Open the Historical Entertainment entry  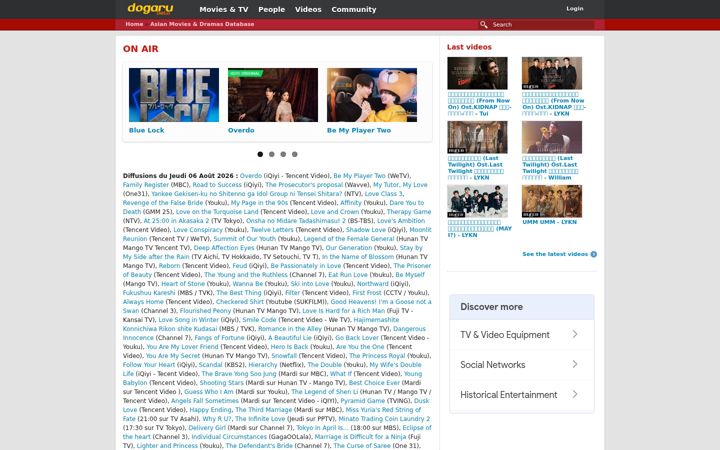522,395
